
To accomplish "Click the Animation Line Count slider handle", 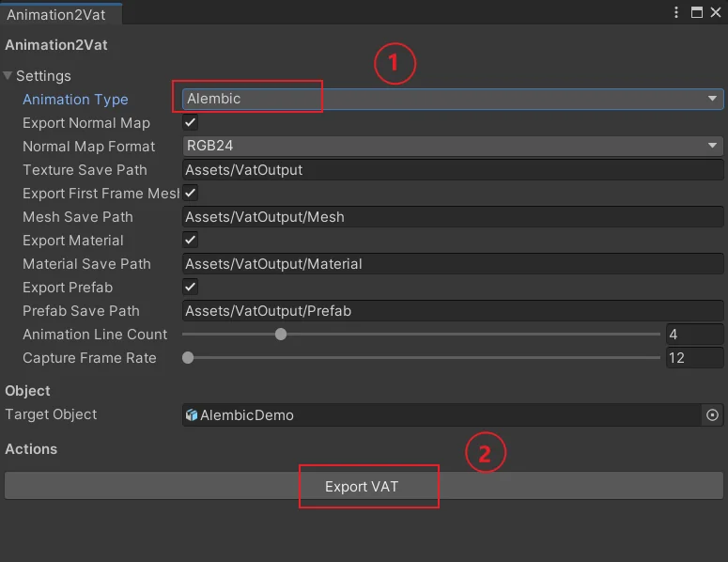I will point(281,334).
